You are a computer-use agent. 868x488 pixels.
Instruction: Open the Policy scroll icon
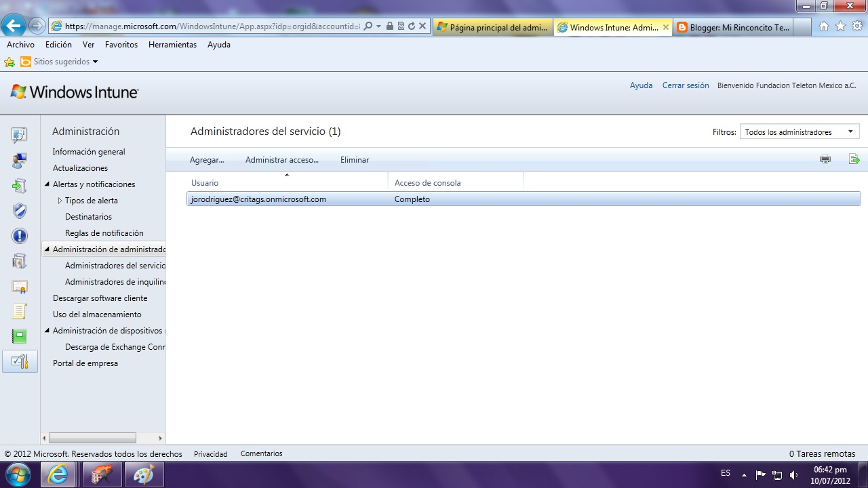pyautogui.click(x=20, y=312)
